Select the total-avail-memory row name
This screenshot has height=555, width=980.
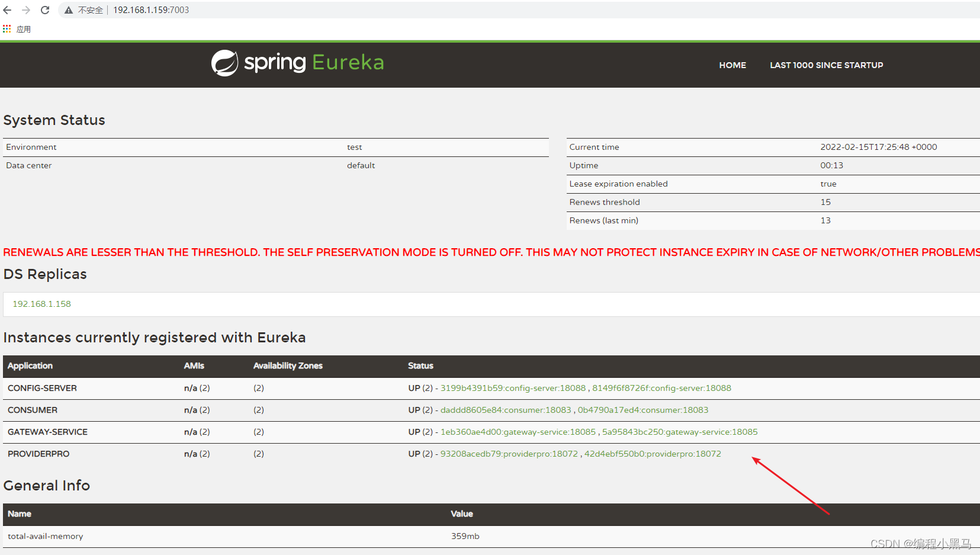click(45, 536)
